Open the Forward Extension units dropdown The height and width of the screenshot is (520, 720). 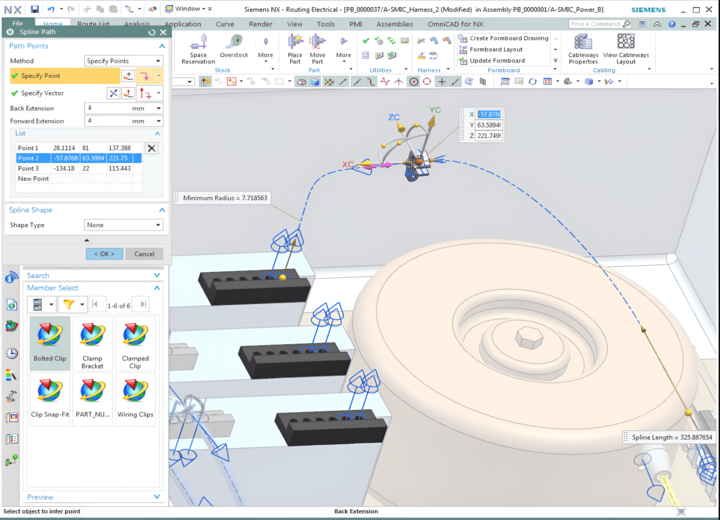(158, 121)
